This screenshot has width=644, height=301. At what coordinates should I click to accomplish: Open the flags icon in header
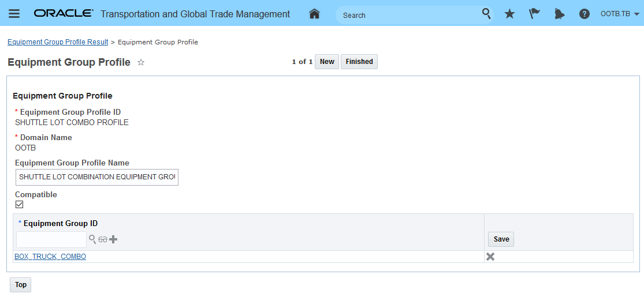(534, 14)
